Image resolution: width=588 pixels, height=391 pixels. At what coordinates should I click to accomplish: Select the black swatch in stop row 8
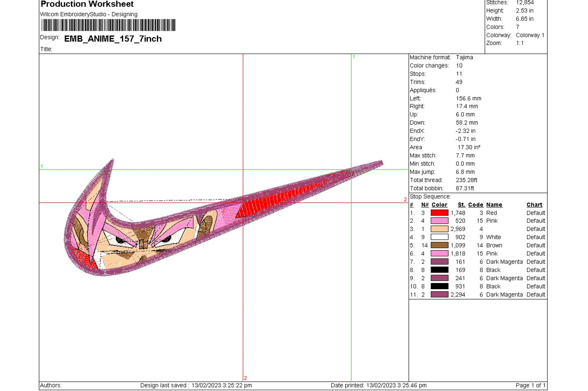(x=439, y=270)
